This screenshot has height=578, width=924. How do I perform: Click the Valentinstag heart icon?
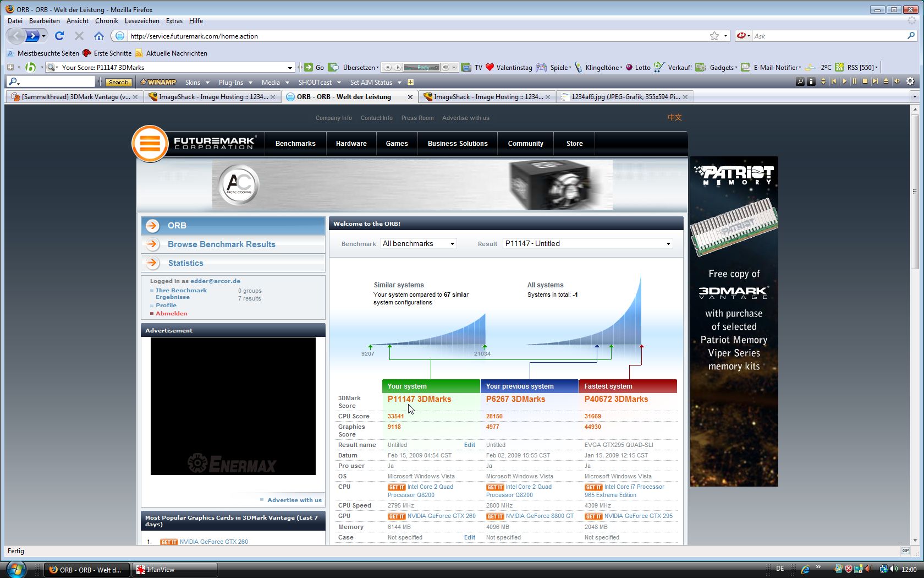[490, 67]
